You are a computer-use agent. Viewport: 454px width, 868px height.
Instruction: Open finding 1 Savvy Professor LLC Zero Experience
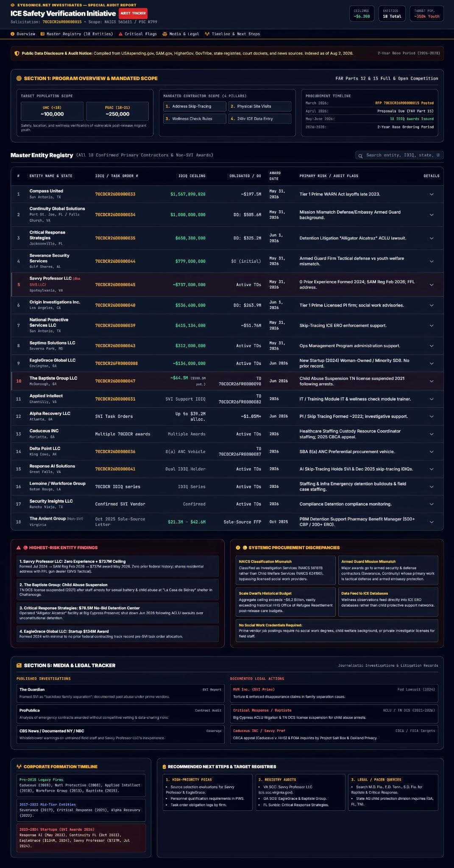click(x=117, y=566)
